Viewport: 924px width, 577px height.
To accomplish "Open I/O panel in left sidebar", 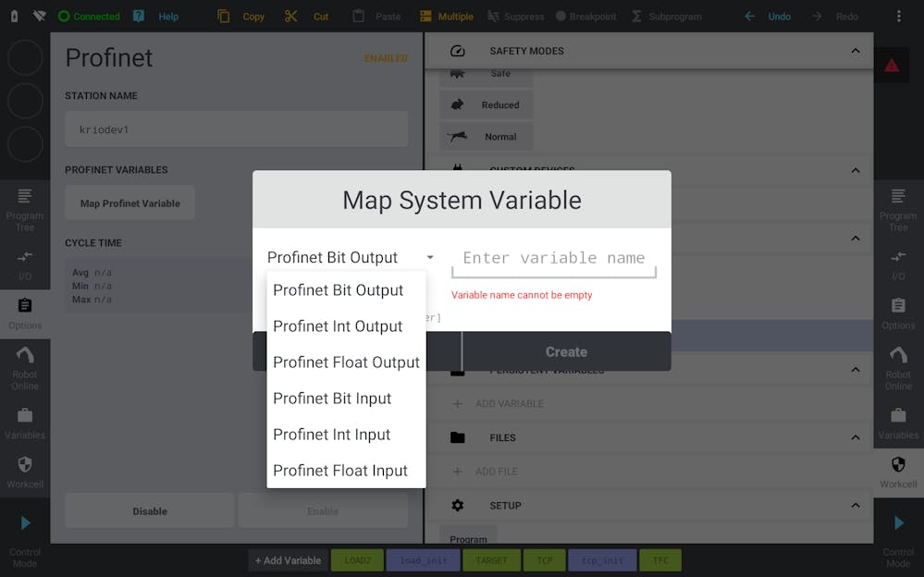I will point(25,265).
